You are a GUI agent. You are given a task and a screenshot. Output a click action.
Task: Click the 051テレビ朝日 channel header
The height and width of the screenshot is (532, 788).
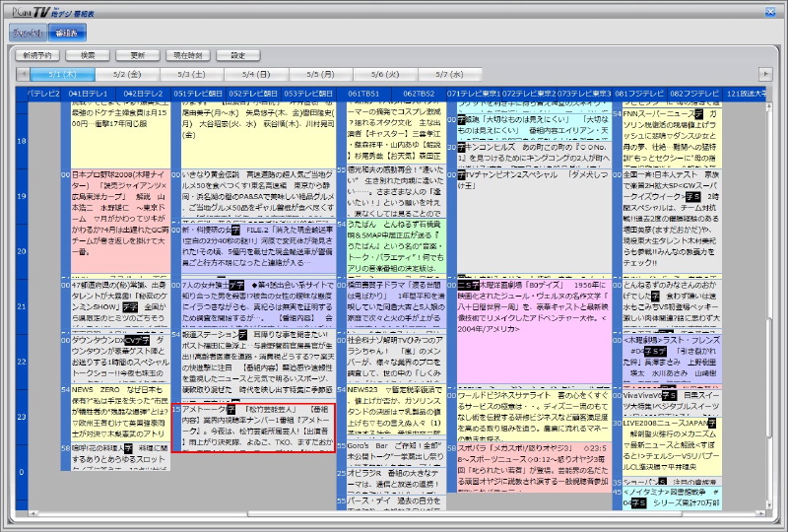(x=198, y=94)
